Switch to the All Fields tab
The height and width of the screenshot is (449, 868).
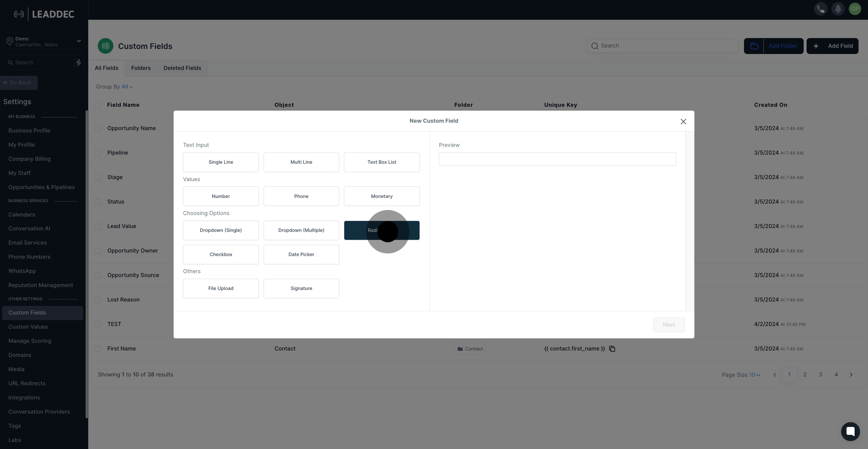pos(107,68)
